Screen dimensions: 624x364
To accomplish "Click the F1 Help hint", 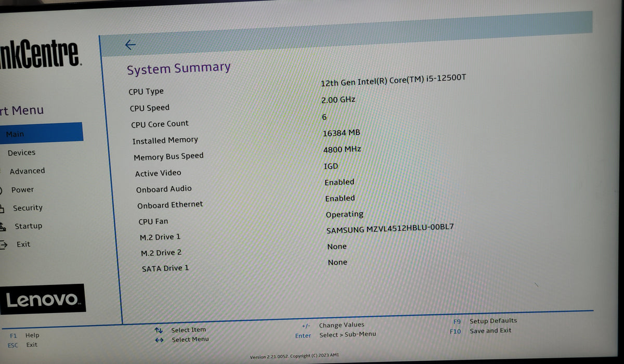I will pos(24,335).
